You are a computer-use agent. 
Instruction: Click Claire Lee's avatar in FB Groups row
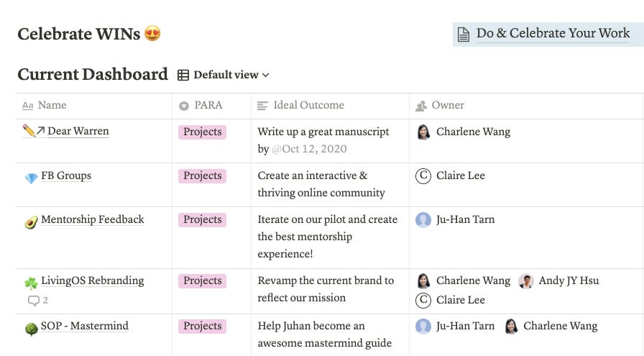pos(423,176)
